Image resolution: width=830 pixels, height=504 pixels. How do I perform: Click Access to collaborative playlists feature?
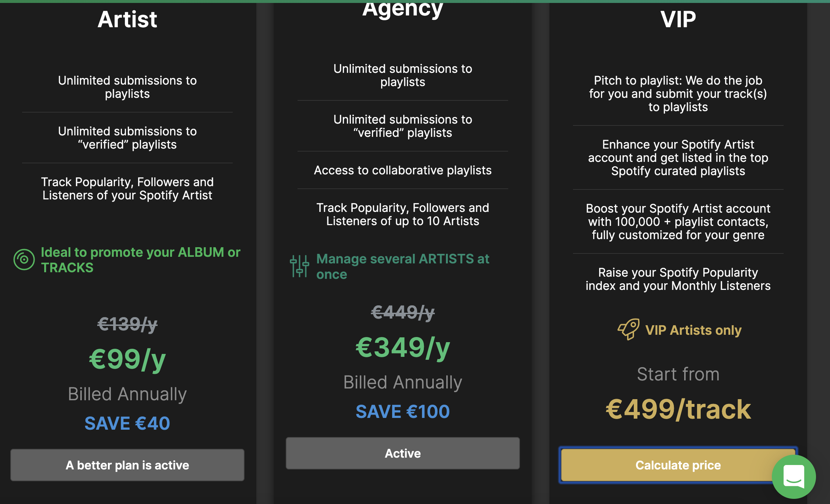(403, 170)
